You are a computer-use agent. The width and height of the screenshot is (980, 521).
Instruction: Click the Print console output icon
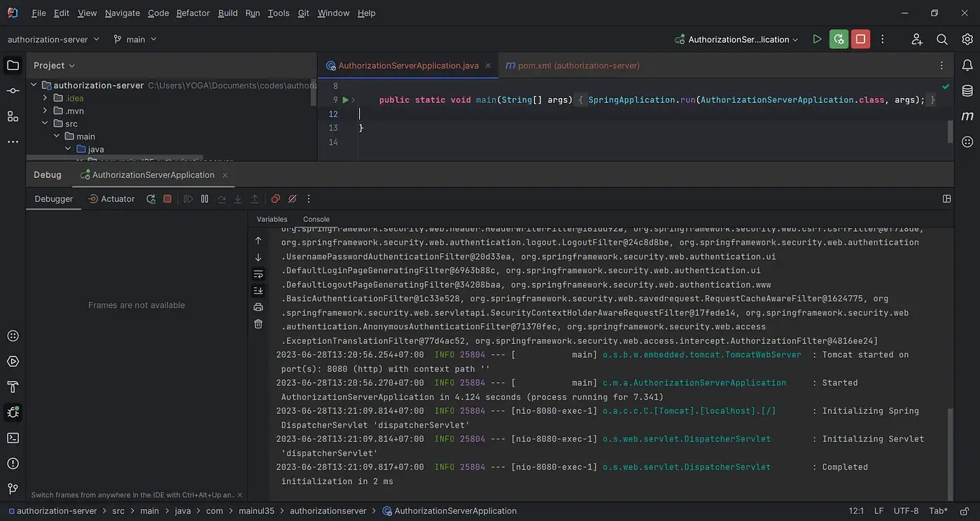(258, 307)
